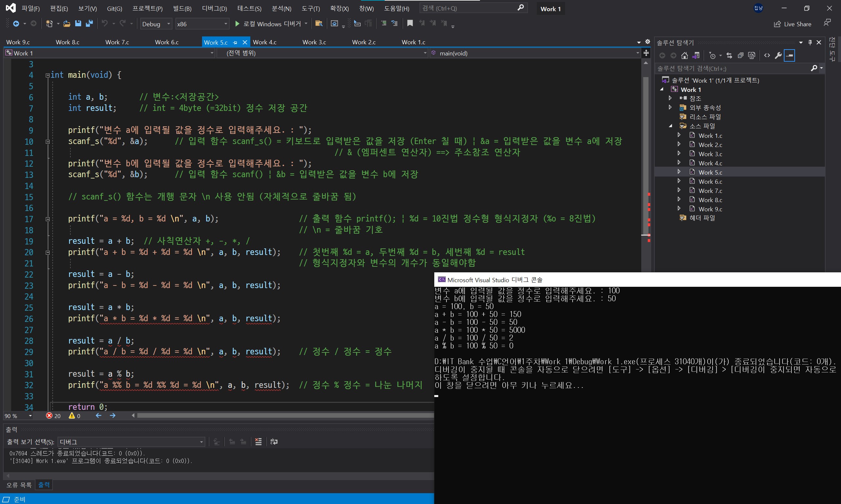Open Properties wrench icon in Solution Explorer
Screen dimensions: 841x504
pos(778,56)
